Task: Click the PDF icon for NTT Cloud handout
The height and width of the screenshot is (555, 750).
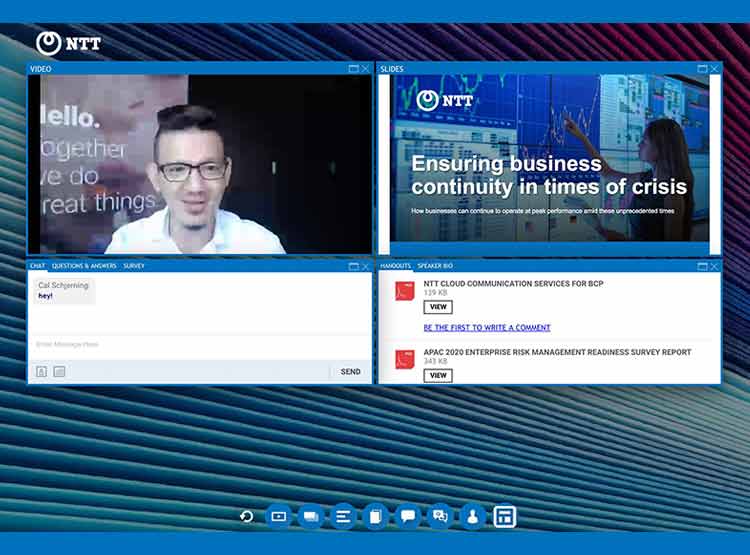Action: [x=405, y=291]
